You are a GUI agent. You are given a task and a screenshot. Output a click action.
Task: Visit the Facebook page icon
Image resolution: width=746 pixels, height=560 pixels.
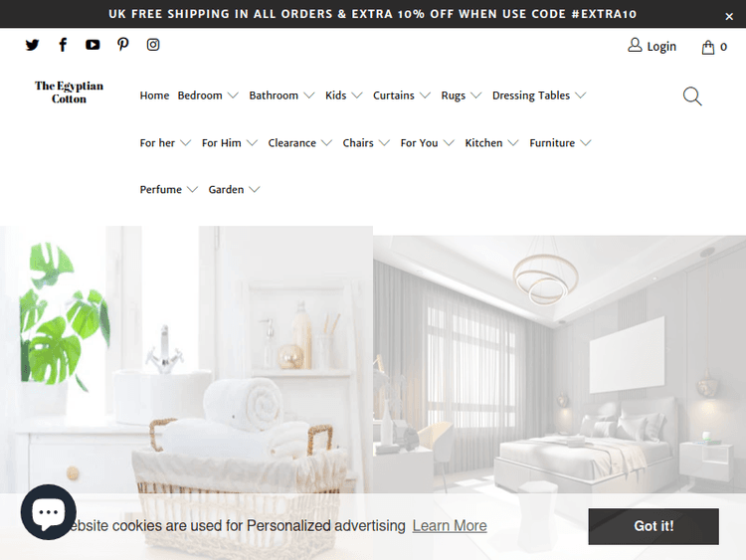[63, 45]
